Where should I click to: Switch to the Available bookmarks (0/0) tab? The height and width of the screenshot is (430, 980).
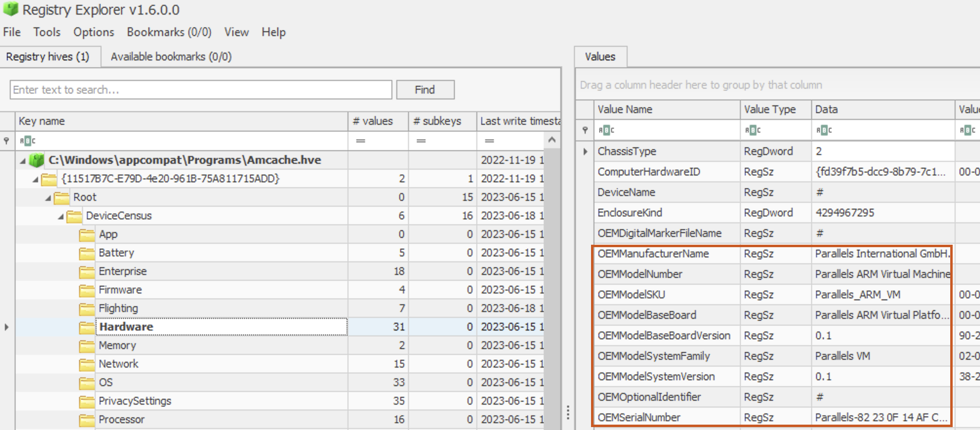(171, 57)
